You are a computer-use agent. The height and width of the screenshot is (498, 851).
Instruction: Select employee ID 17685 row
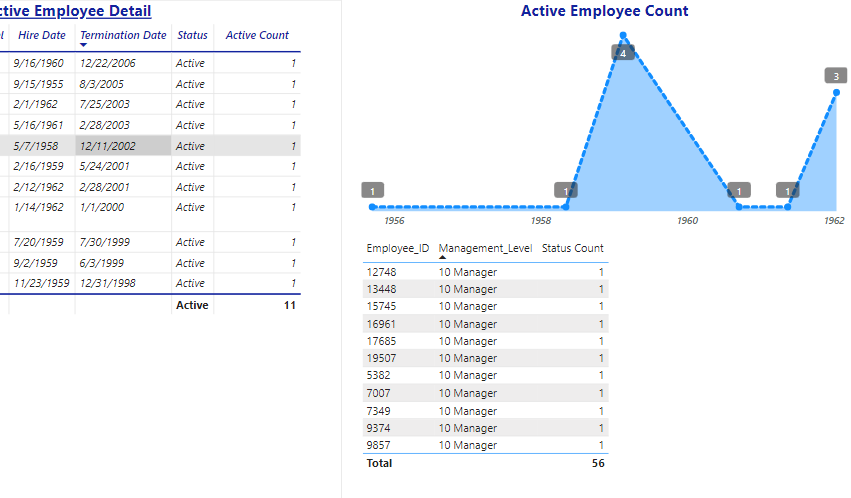pos(486,341)
